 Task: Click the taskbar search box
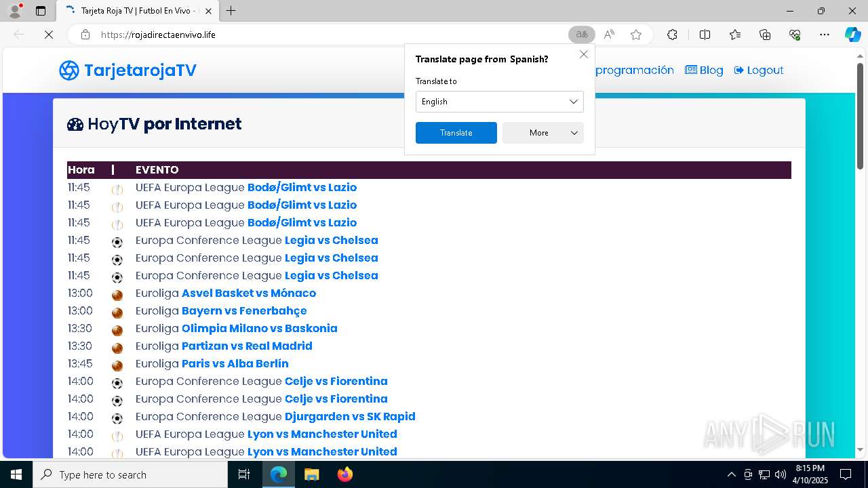click(130, 474)
